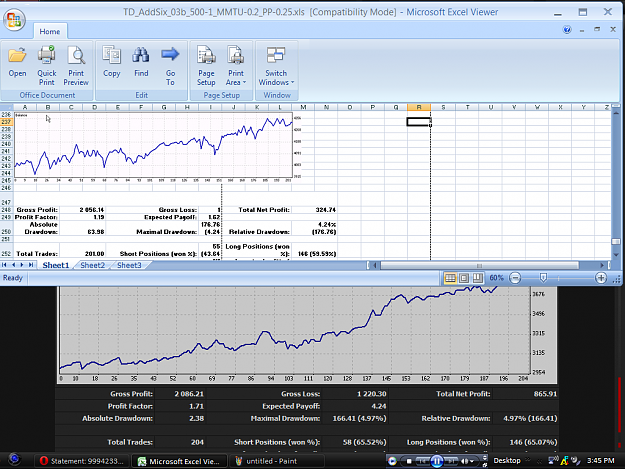Open Page Setup
This screenshot has width=625, height=469.
(x=206, y=66)
